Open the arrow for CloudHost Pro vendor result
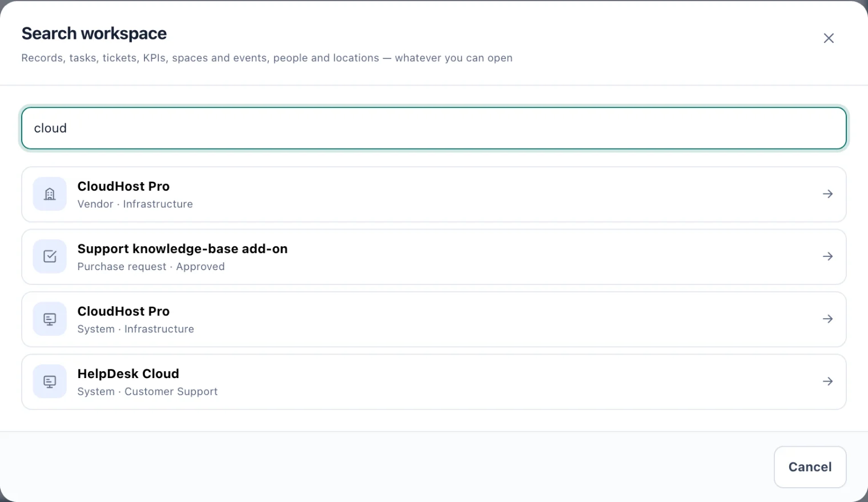Image resolution: width=868 pixels, height=502 pixels. click(827, 194)
